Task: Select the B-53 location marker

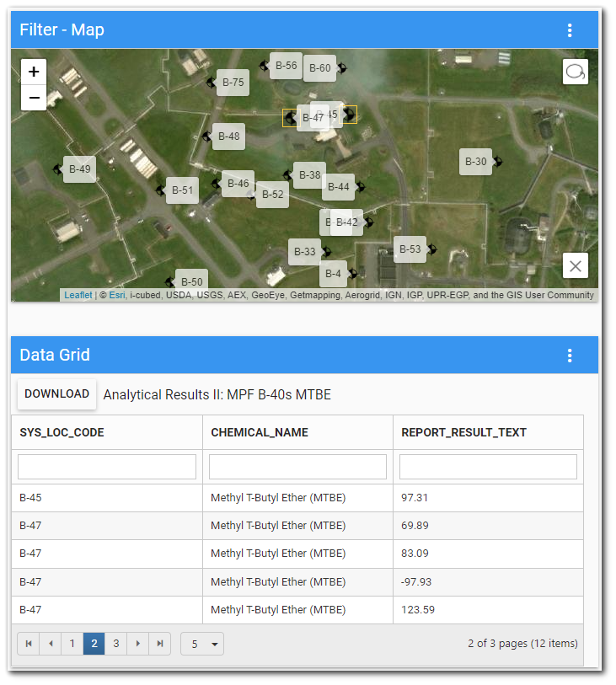Action: pyautogui.click(x=431, y=249)
